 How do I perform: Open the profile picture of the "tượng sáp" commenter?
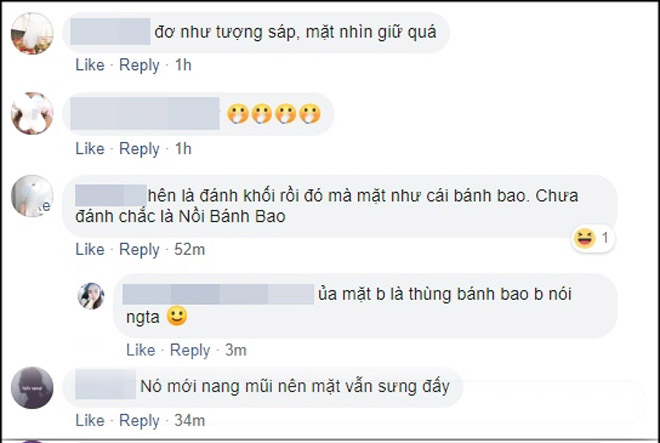pyautogui.click(x=30, y=35)
